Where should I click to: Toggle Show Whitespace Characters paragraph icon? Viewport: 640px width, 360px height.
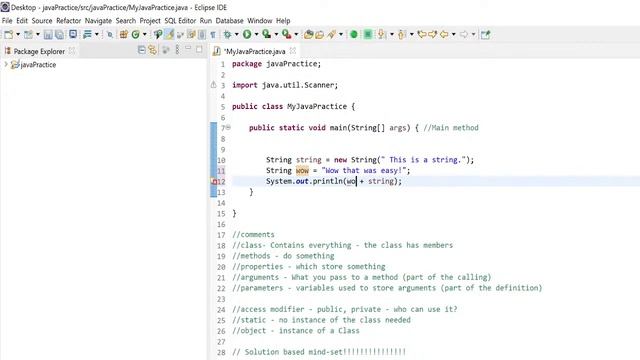(x=213, y=35)
